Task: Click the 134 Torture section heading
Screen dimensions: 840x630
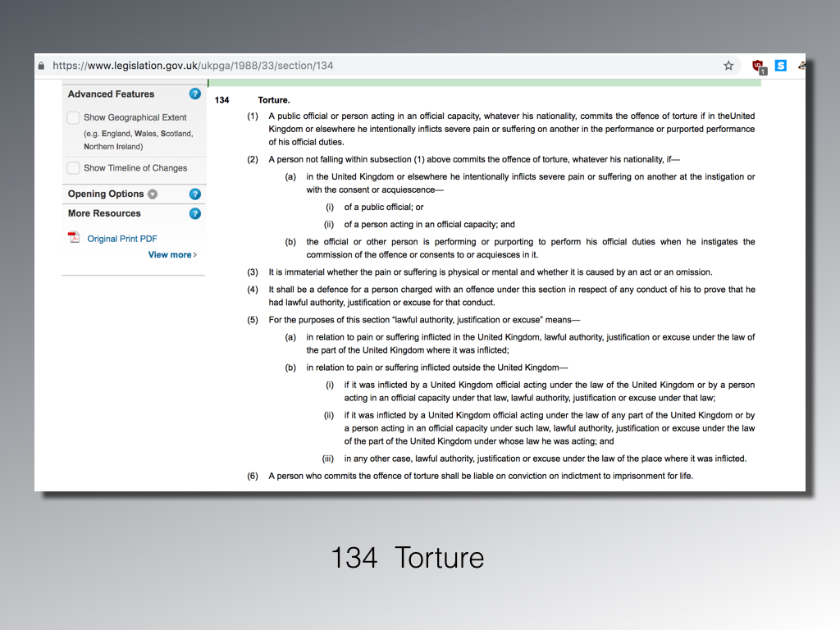Action: 273,100
